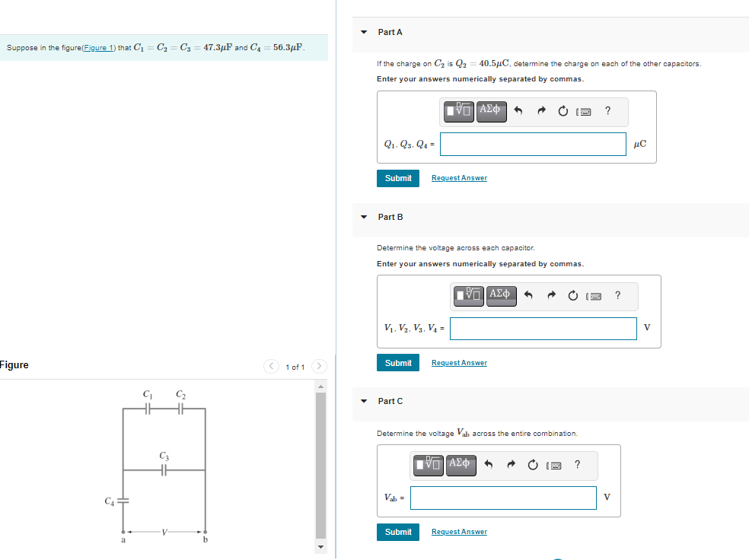The height and width of the screenshot is (560, 749).
Task: Click the help question mark in Part C
Action: point(577,464)
